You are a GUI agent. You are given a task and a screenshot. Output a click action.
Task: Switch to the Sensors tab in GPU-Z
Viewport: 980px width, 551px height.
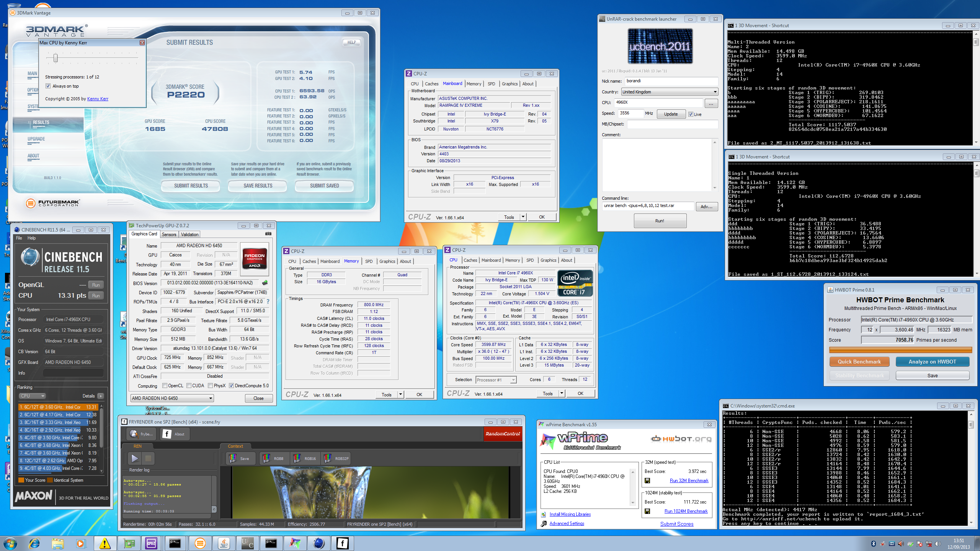coord(169,235)
